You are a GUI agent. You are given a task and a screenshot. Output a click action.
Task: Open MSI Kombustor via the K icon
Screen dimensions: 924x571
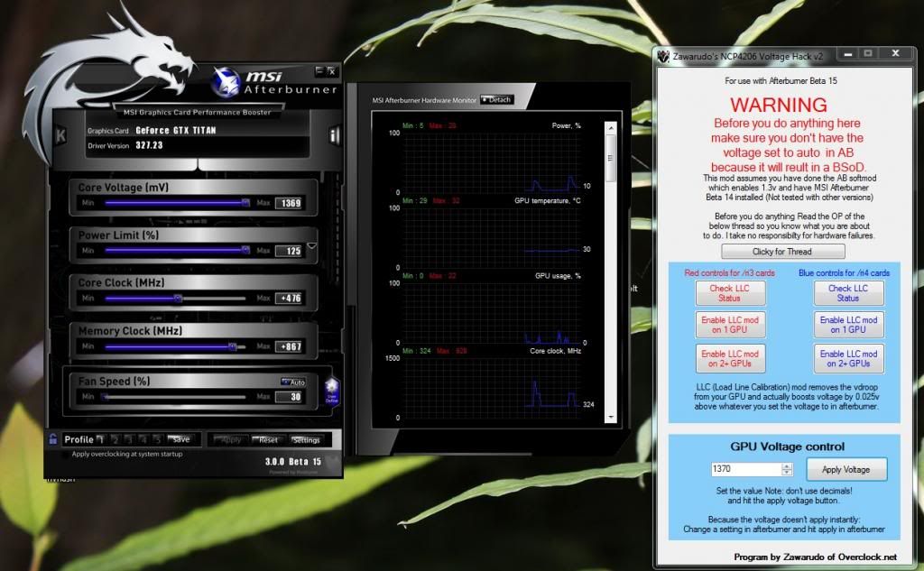(x=60, y=135)
